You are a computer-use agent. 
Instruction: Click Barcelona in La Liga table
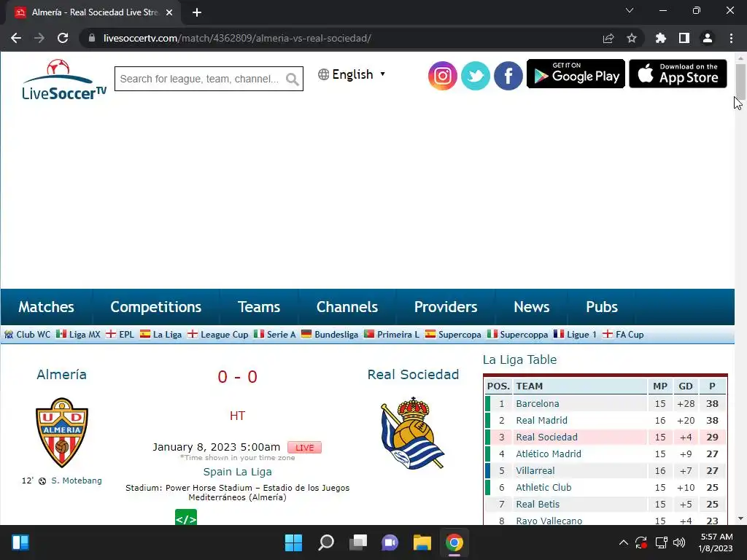click(538, 404)
